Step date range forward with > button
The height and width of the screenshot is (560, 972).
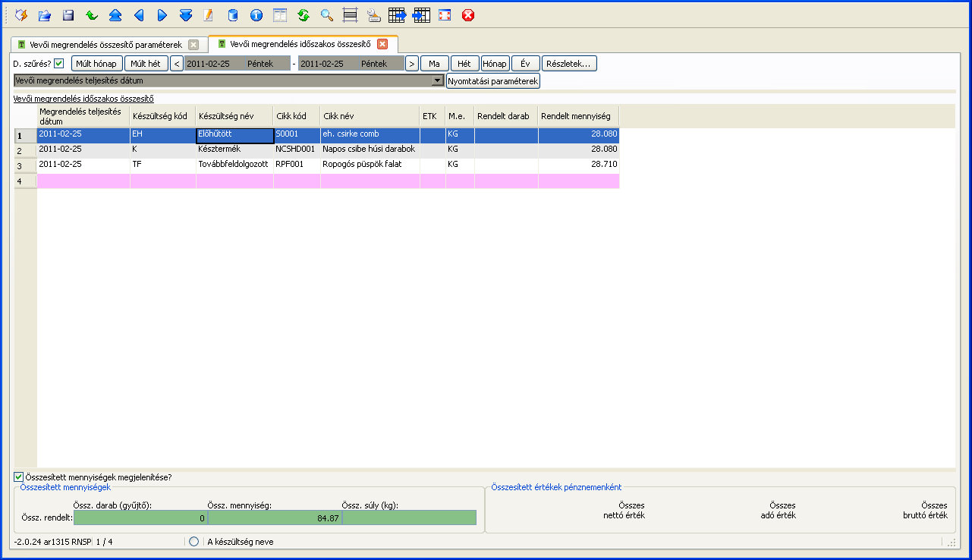(x=412, y=64)
